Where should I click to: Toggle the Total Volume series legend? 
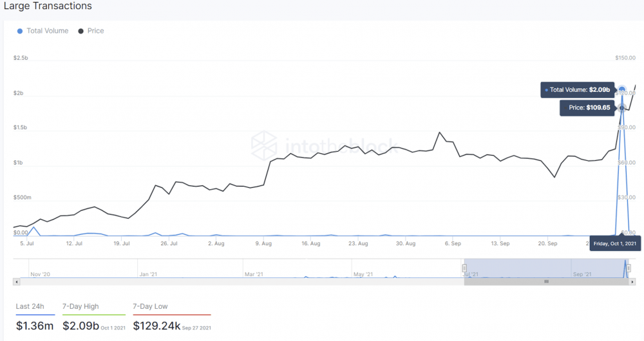click(x=47, y=31)
